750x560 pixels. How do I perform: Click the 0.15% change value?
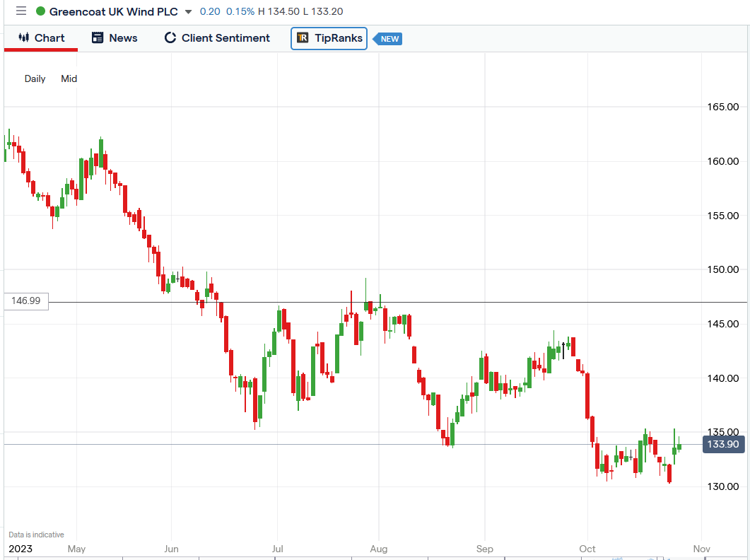click(x=240, y=11)
